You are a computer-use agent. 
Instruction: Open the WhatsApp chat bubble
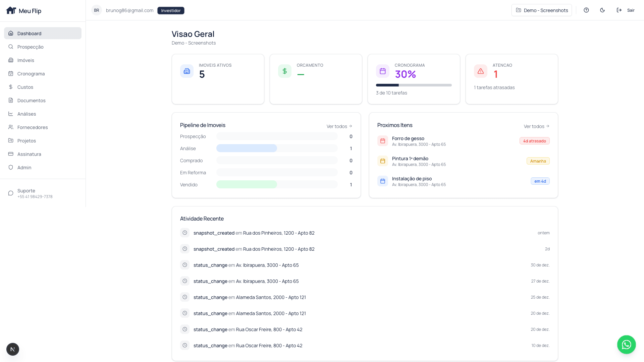point(626,345)
